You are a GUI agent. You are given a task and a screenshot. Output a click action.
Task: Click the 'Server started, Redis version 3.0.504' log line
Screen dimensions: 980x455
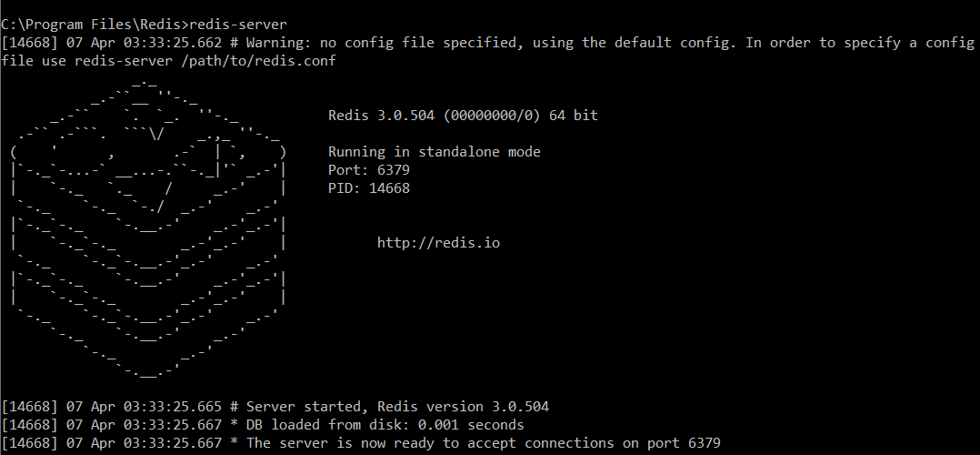(x=397, y=407)
